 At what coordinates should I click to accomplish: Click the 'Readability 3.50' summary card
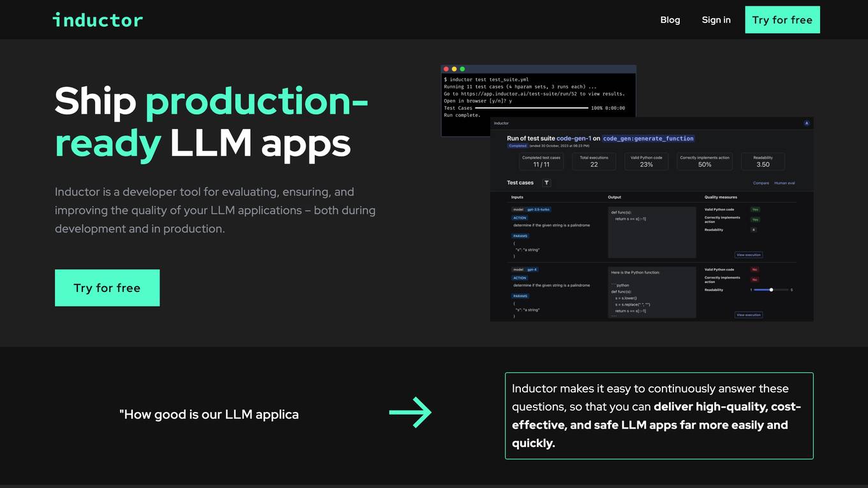[x=763, y=161]
